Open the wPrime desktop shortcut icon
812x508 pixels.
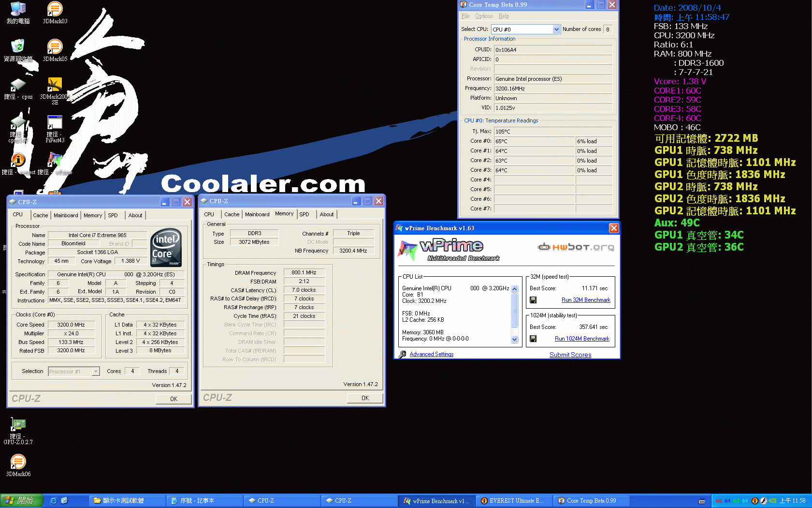click(x=55, y=163)
